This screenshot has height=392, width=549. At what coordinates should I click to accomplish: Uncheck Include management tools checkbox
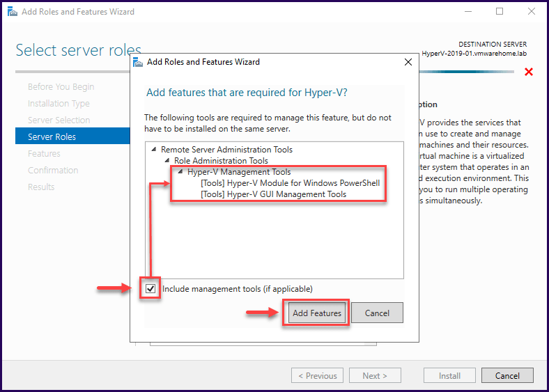(x=150, y=289)
